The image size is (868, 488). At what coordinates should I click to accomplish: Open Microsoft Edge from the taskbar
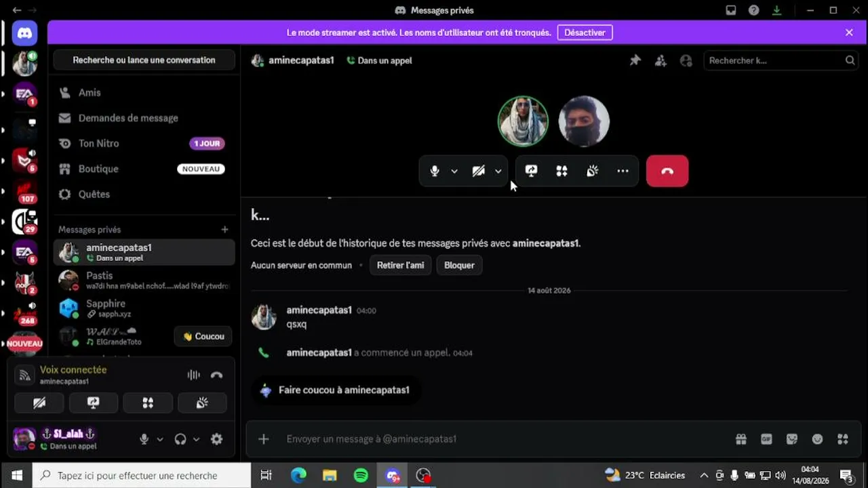[x=298, y=476]
